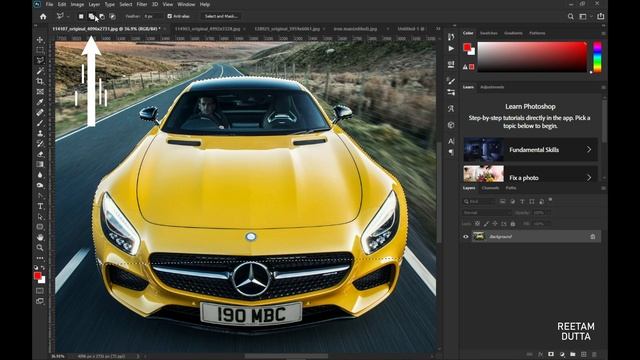Click Create New Group folder icon
The image size is (640, 360).
point(573,354)
